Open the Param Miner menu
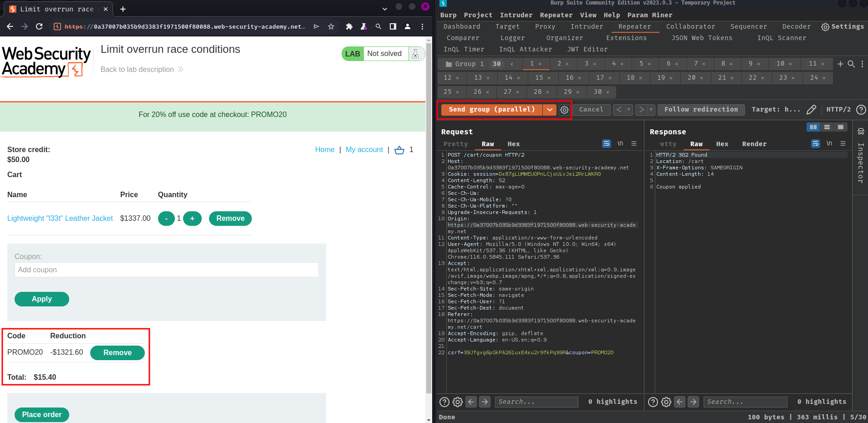This screenshot has width=868, height=423. coord(649,15)
